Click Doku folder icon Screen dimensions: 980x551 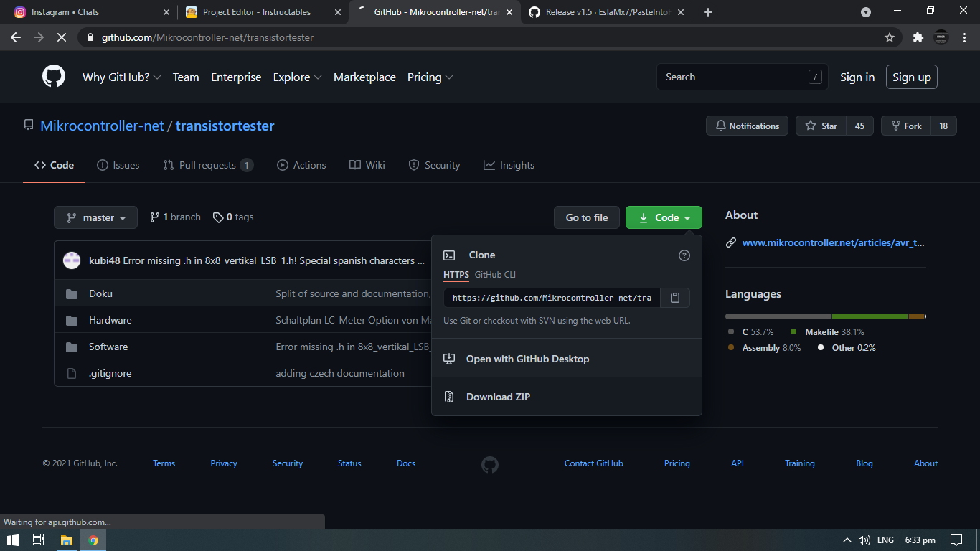click(72, 293)
